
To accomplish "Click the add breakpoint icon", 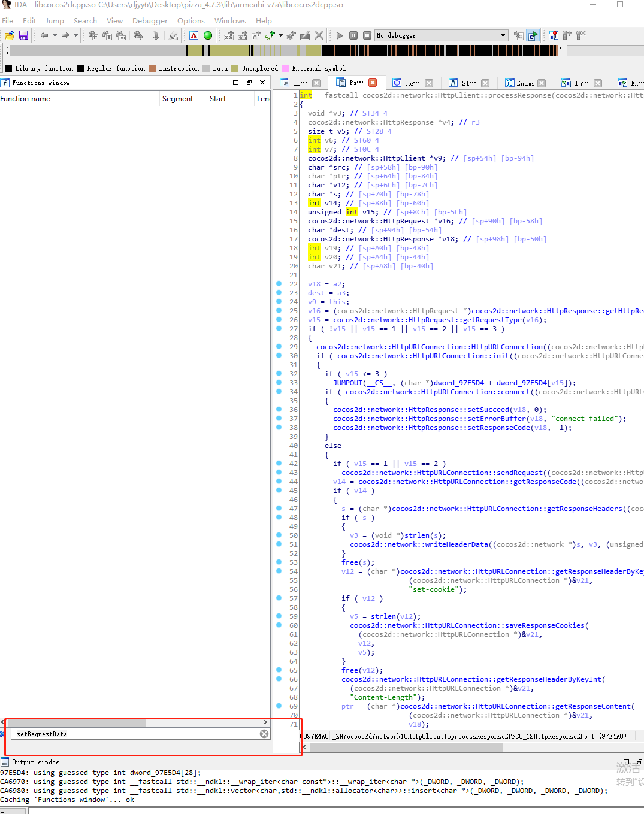I will [567, 35].
